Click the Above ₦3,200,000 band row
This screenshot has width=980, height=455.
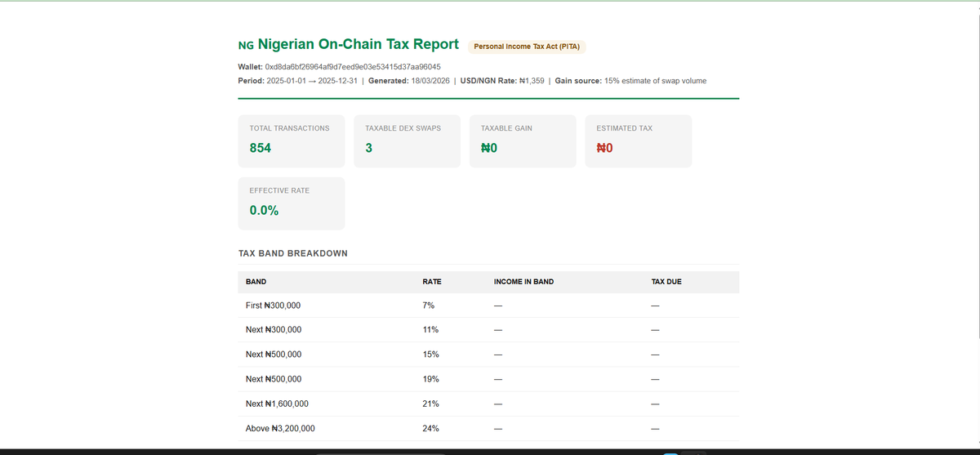click(x=488, y=428)
